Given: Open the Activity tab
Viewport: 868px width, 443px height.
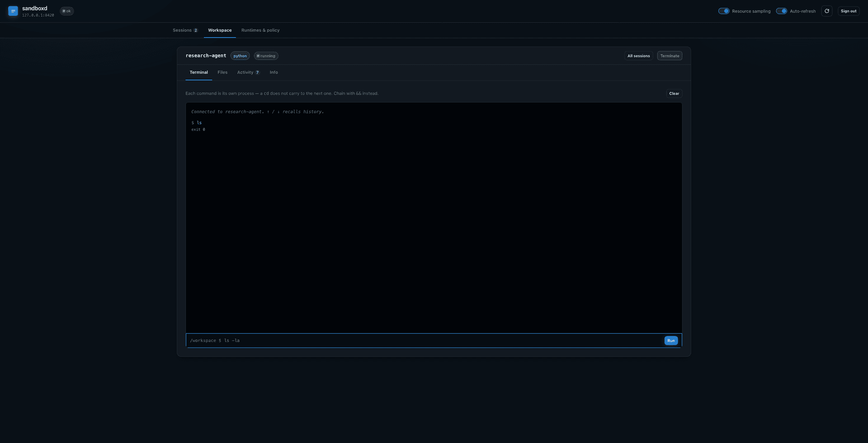Looking at the screenshot, I should point(249,72).
